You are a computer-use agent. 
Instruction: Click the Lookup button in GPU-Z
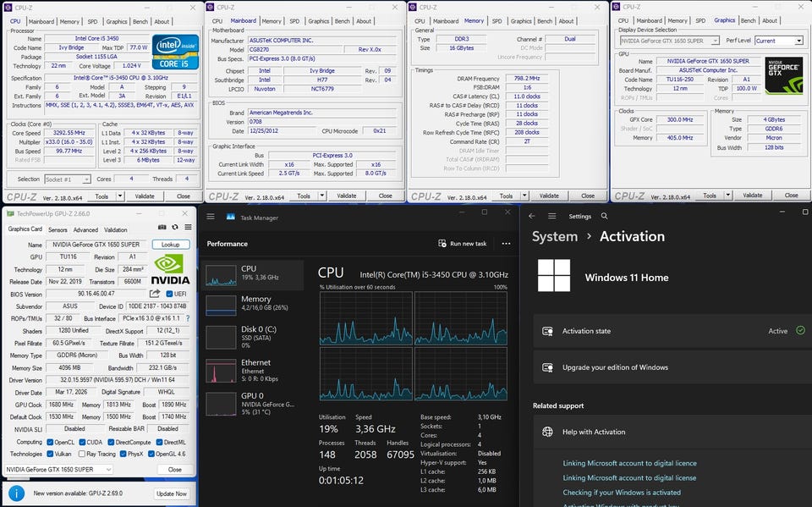(171, 245)
